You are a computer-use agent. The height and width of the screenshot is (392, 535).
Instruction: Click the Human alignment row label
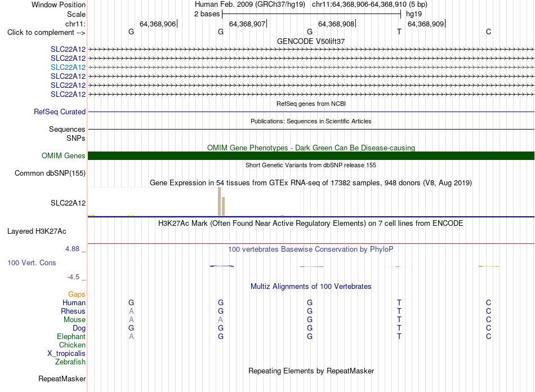[x=74, y=303]
